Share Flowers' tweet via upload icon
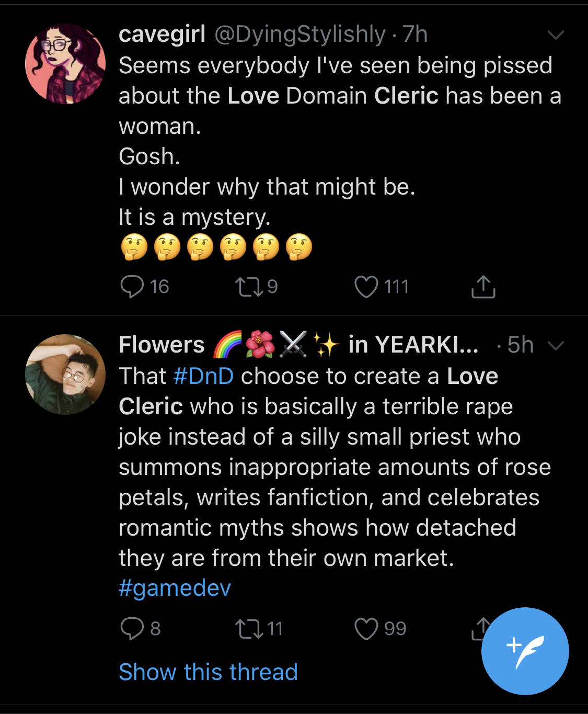 (479, 629)
